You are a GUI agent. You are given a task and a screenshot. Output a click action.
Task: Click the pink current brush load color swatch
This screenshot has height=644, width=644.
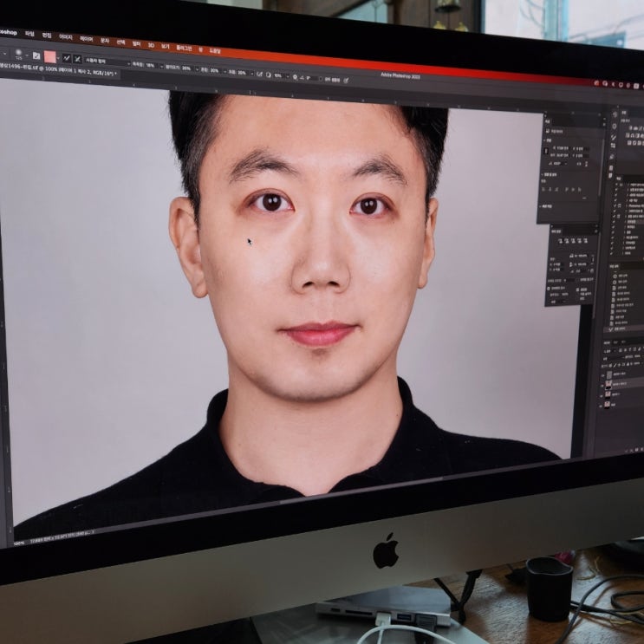coord(49,56)
